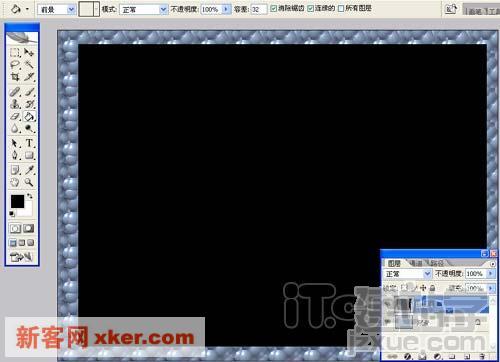Viewport: 500px width, 362px height.
Task: Click the black foreground color swatch
Action: (17, 201)
